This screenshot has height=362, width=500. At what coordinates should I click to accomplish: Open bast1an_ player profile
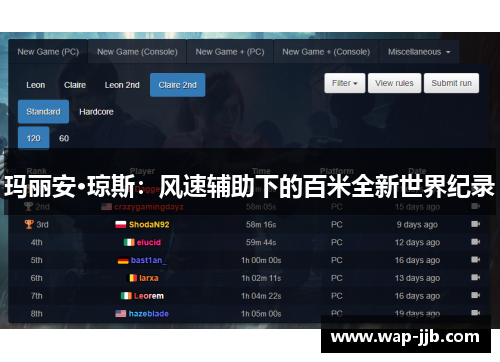[148, 260]
